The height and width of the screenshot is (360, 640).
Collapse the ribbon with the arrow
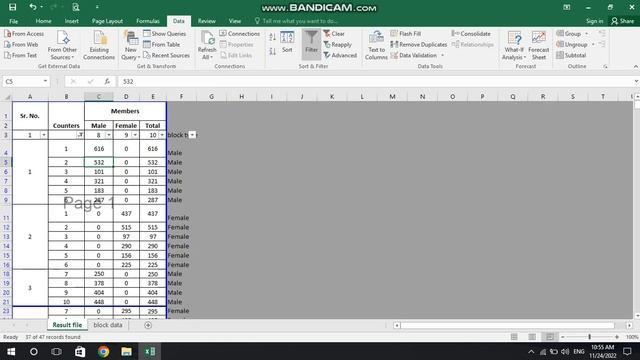[x=636, y=66]
